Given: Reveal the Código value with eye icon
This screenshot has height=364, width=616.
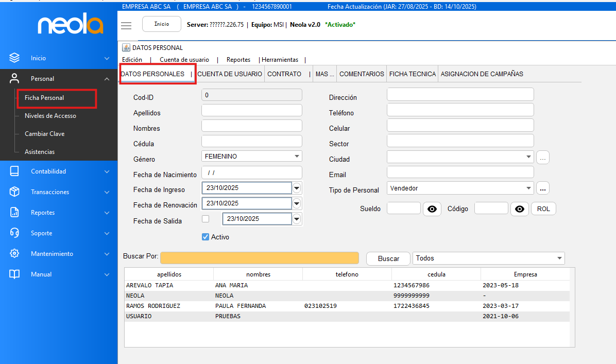Looking at the screenshot, I should 520,209.
